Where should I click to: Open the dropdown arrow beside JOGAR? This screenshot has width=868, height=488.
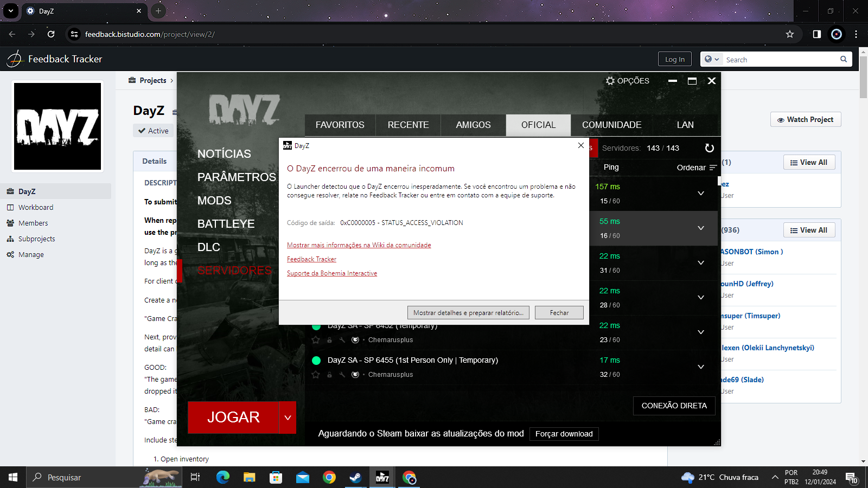[x=288, y=418]
